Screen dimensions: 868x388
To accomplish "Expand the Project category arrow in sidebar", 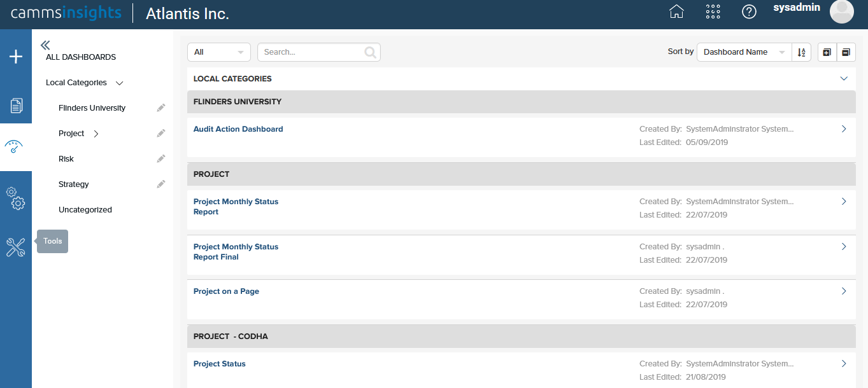I will click(96, 134).
